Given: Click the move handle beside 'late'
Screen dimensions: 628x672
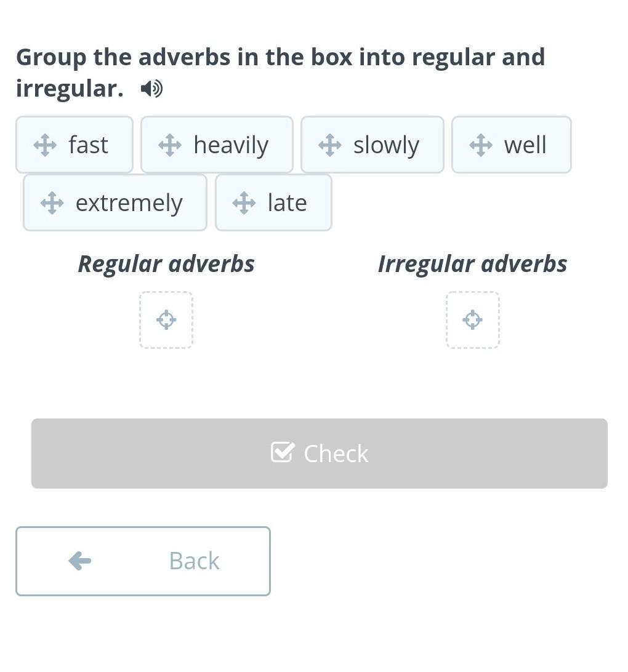Looking at the screenshot, I should coord(244,203).
